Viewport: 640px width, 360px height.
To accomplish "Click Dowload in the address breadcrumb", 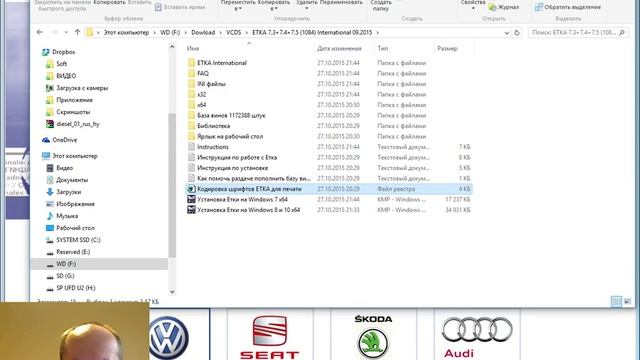I will (203, 32).
